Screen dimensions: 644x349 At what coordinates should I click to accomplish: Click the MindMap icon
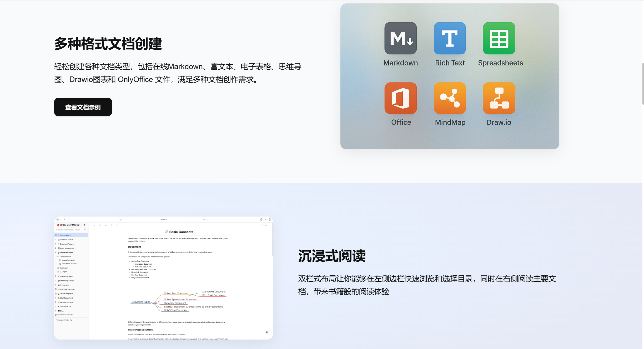pos(450,98)
